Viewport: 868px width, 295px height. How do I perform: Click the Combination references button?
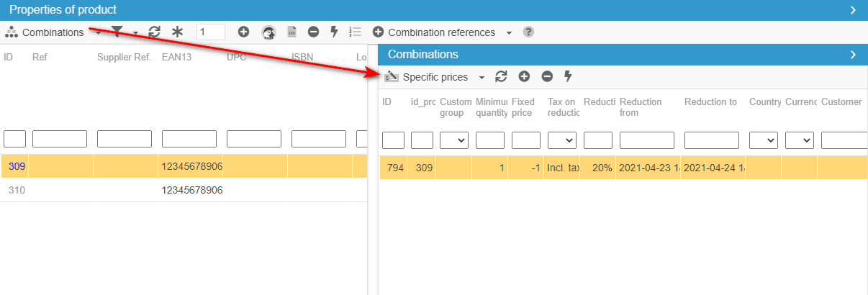434,32
